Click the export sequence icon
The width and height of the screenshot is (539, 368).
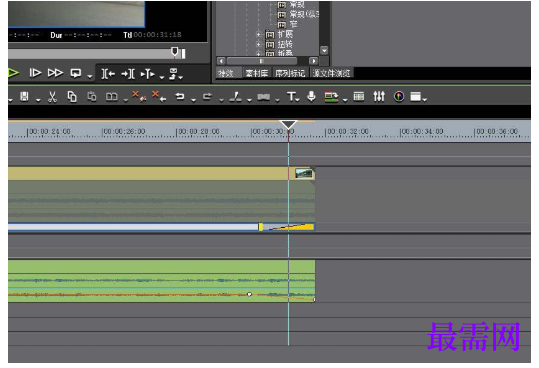[331, 97]
